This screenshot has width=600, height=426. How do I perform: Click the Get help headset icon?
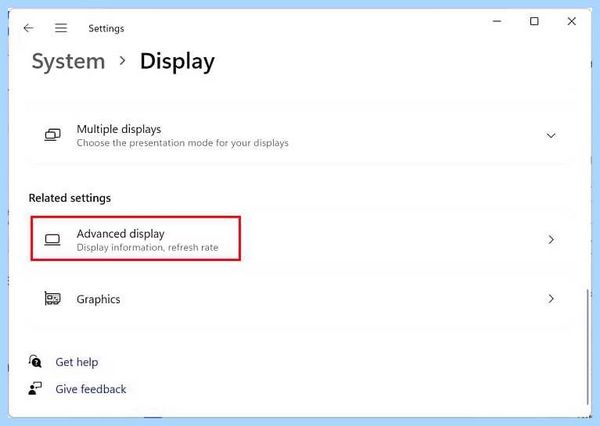click(x=35, y=361)
